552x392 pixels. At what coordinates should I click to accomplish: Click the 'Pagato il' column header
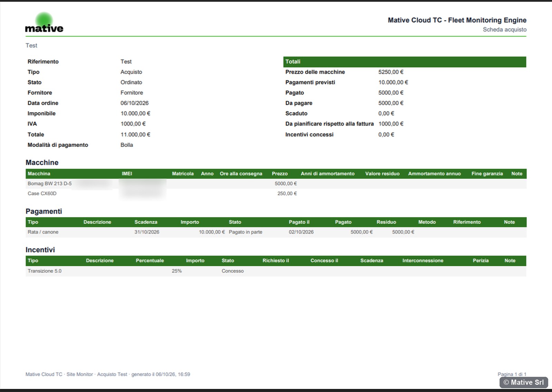(299, 222)
